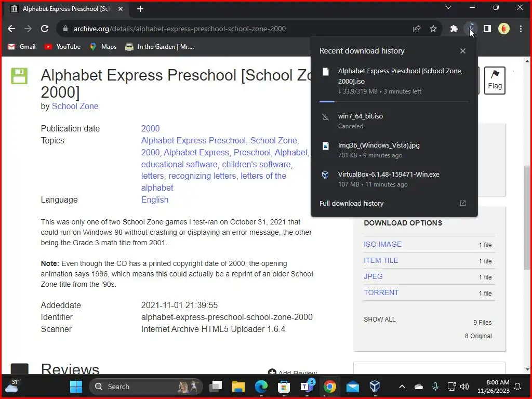Open Microsoft Edge from taskbar
532x399 pixels.
[261, 387]
